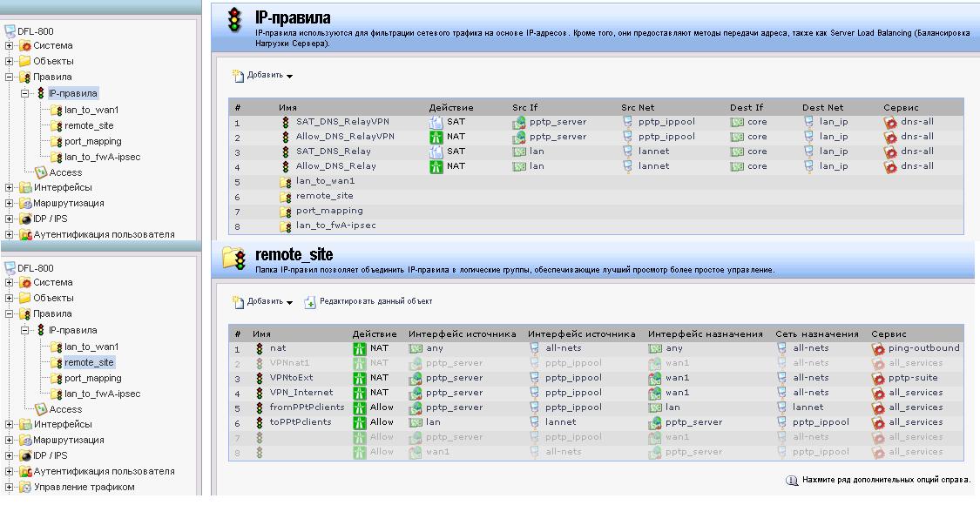Open the Добавить dropdown next to Редактировать данный объект
The height and width of the screenshot is (505, 980).
263,302
